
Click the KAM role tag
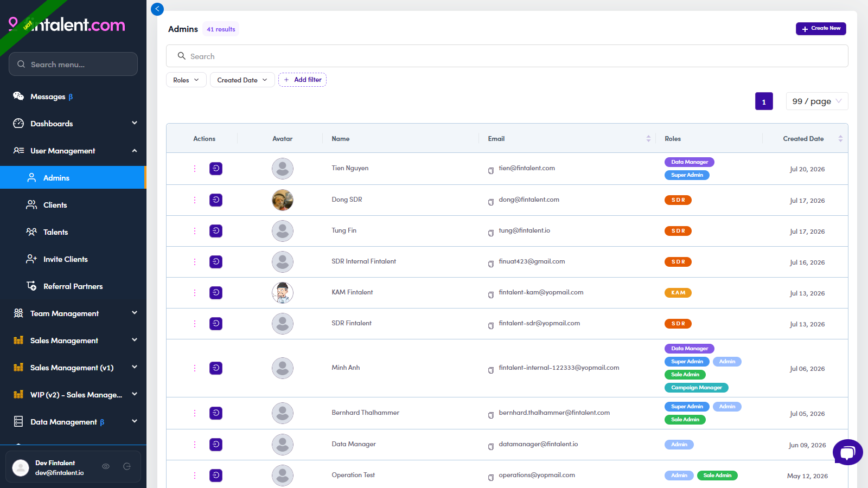click(678, 293)
